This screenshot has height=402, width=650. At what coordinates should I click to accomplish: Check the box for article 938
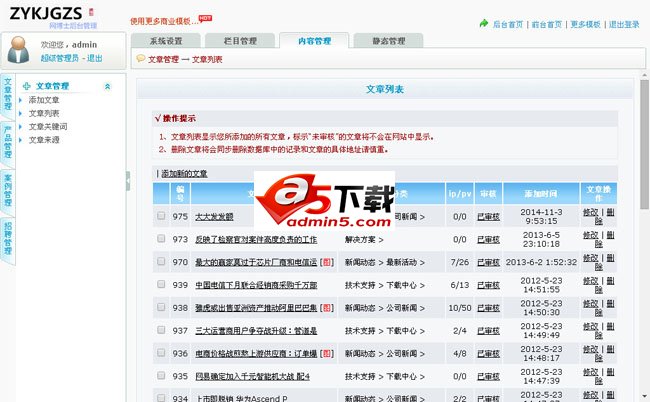tap(161, 307)
